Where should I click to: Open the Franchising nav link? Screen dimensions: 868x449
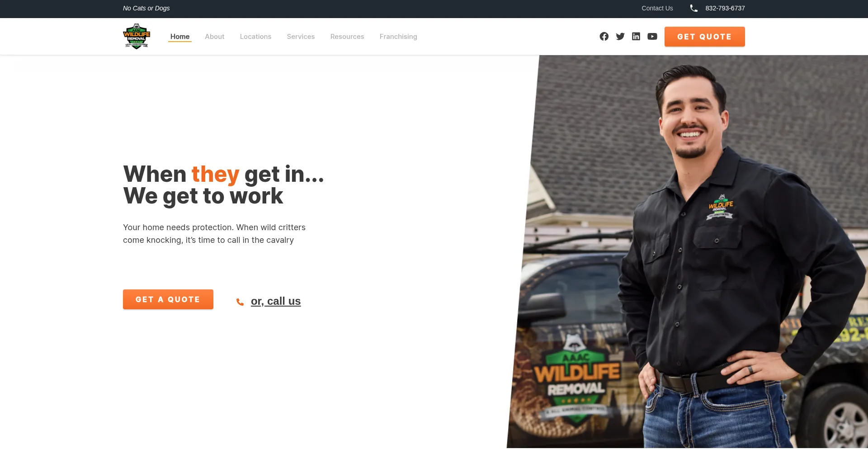point(398,37)
